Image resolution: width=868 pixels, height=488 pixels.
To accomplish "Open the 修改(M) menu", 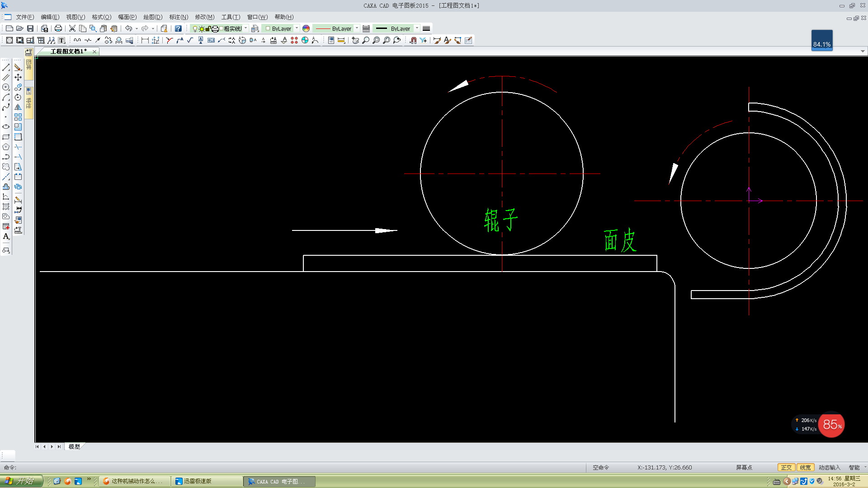I will click(205, 17).
